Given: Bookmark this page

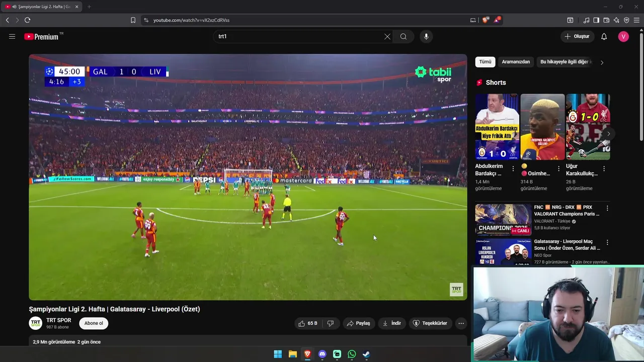Looking at the screenshot, I should tap(133, 20).
